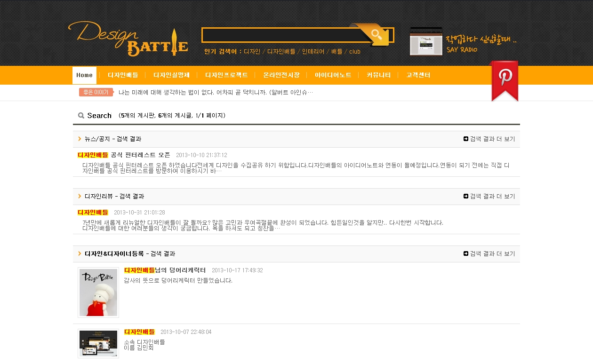Image resolution: width=593 pixels, height=364 pixels.
Task: Click popular keyword club
Action: 355,52
